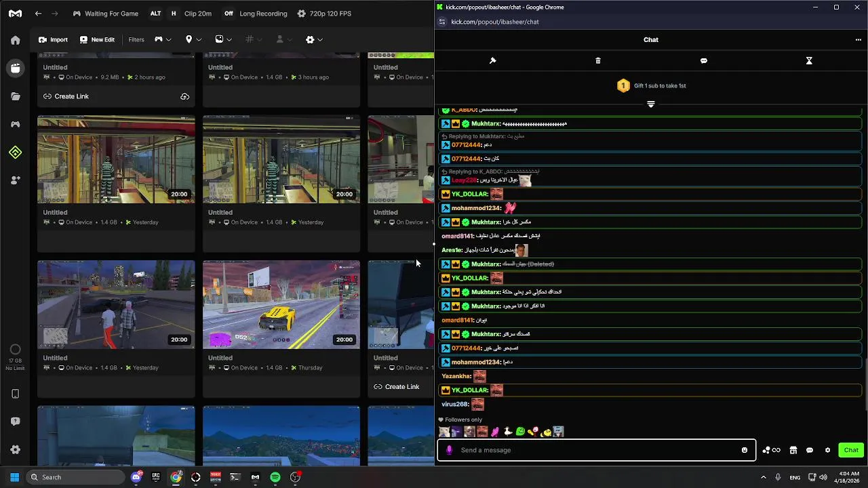Click Create Link on the 9.2 MB clip
The height and width of the screenshot is (488, 868).
[66, 96]
